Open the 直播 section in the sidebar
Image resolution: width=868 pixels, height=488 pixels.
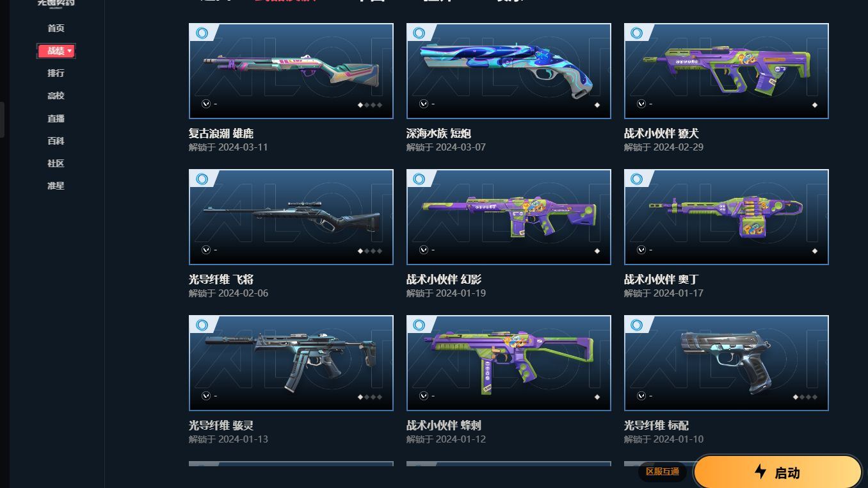coord(56,118)
